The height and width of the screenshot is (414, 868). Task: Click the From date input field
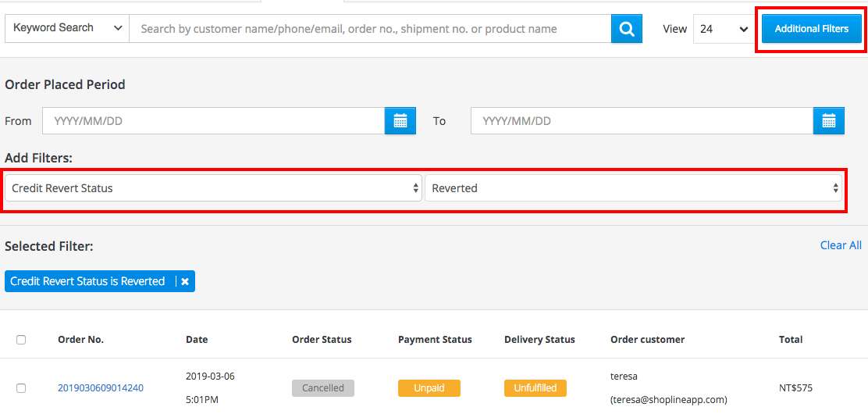[214, 121]
